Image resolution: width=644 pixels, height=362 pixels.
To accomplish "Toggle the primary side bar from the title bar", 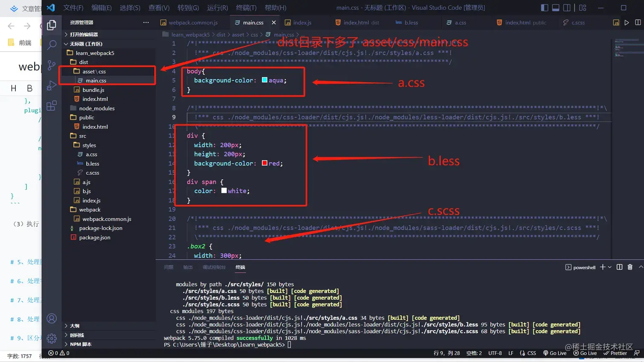I will click(544, 8).
